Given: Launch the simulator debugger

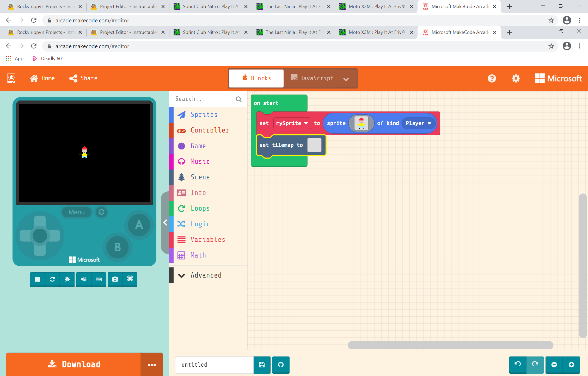Looking at the screenshot, I should pyautogui.click(x=67, y=279).
